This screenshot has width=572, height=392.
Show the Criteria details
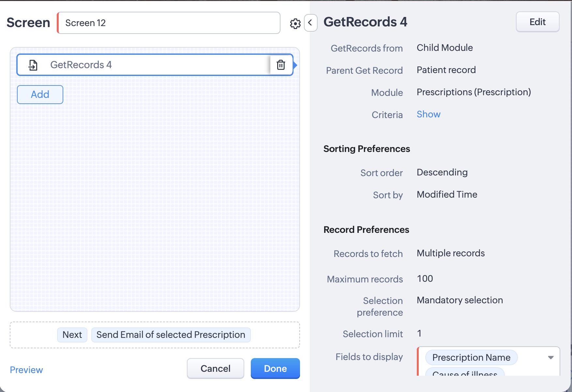(x=428, y=114)
